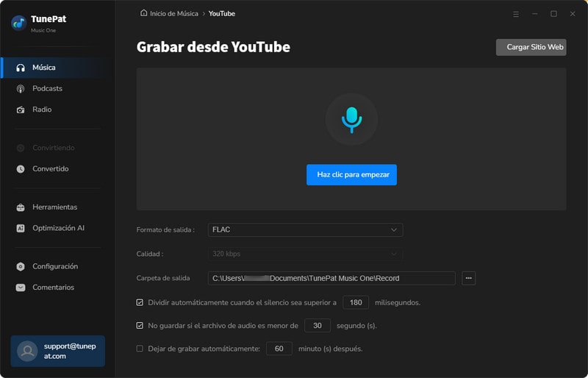Click the Radio icon in sidebar
Screen dimensions: 588x378
click(21, 110)
